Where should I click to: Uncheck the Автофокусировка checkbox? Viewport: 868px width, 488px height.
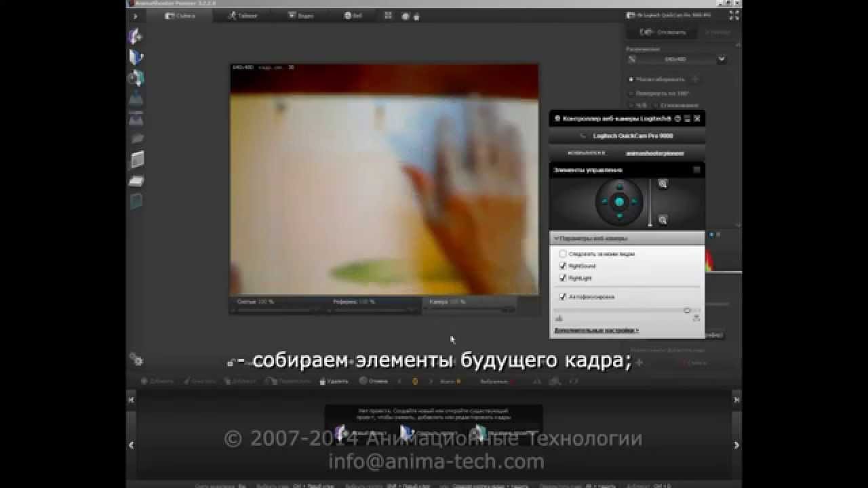[562, 297]
